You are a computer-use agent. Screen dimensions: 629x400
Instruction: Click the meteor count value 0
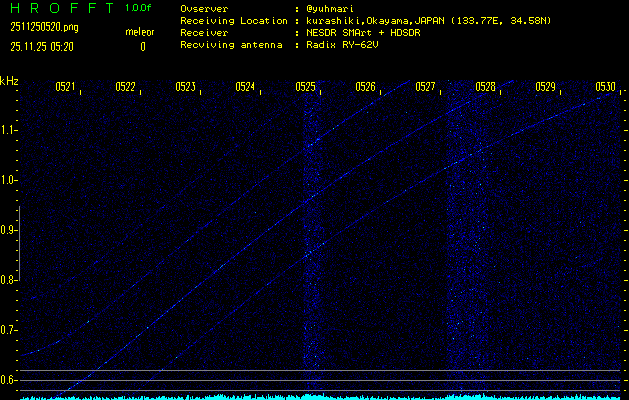143,47
